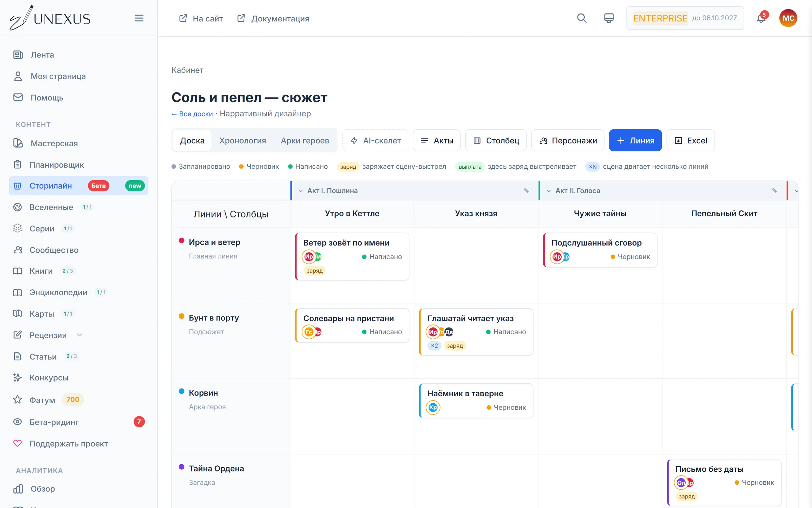The width and height of the screenshot is (812, 508).
Task: Add a new line with Линия button
Action: point(635,141)
